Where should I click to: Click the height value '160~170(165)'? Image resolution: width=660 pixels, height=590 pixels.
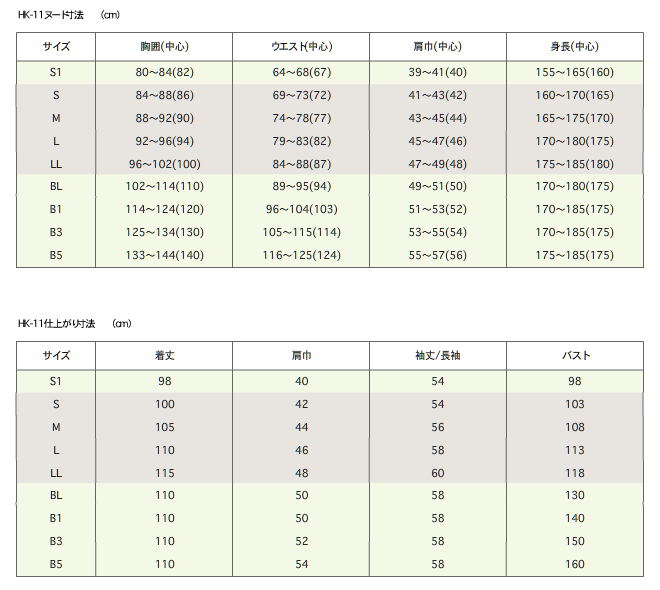tap(575, 95)
